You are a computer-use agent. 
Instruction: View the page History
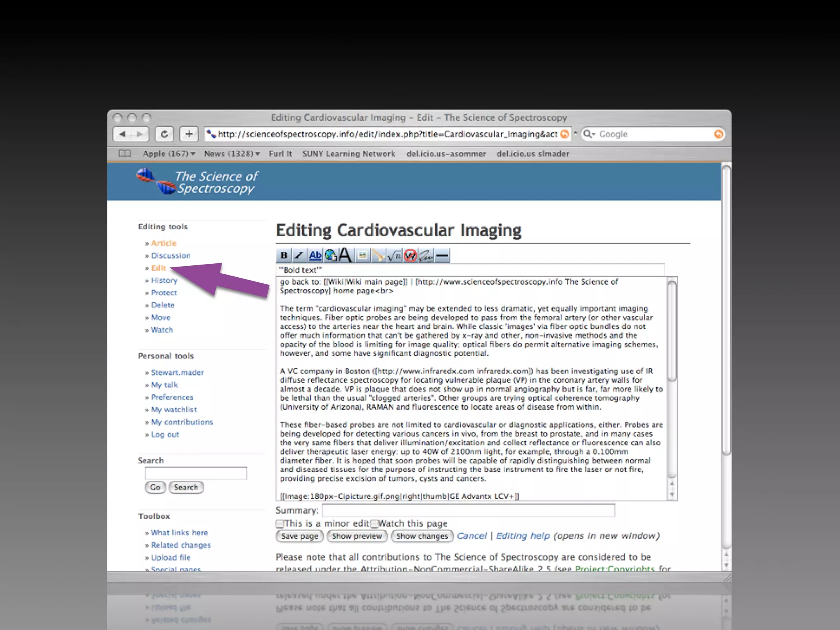point(164,281)
